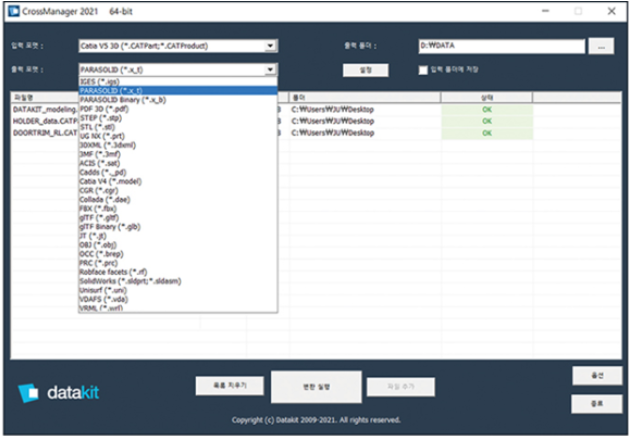The image size is (629, 436).
Task: Open the input format combo box arrow
Action: (x=270, y=46)
